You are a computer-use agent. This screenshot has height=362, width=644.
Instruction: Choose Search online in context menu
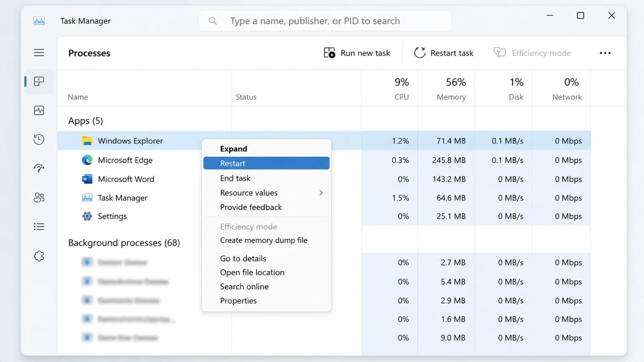266,286
